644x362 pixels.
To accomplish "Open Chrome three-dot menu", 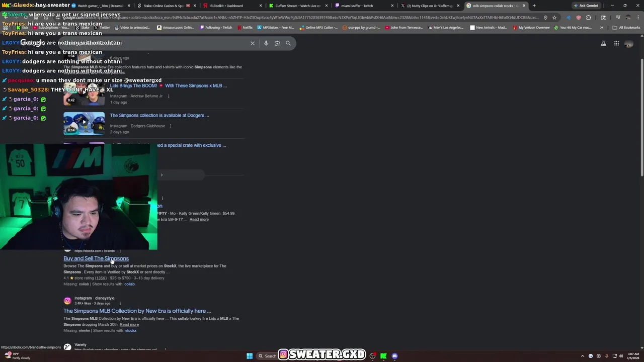I will coord(637,18).
